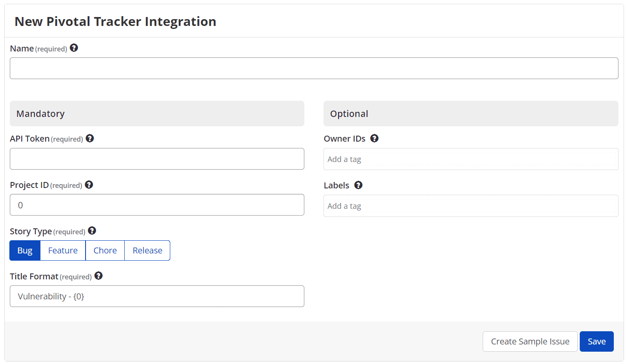This screenshot has width=627, height=364.
Task: Click the Owner IDs tag input
Action: click(471, 159)
